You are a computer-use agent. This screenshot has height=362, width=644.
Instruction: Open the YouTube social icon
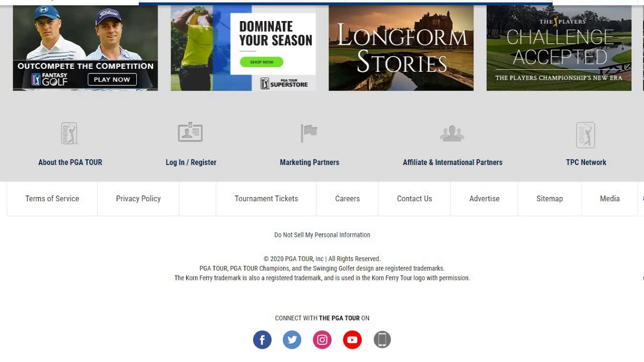pos(352,340)
